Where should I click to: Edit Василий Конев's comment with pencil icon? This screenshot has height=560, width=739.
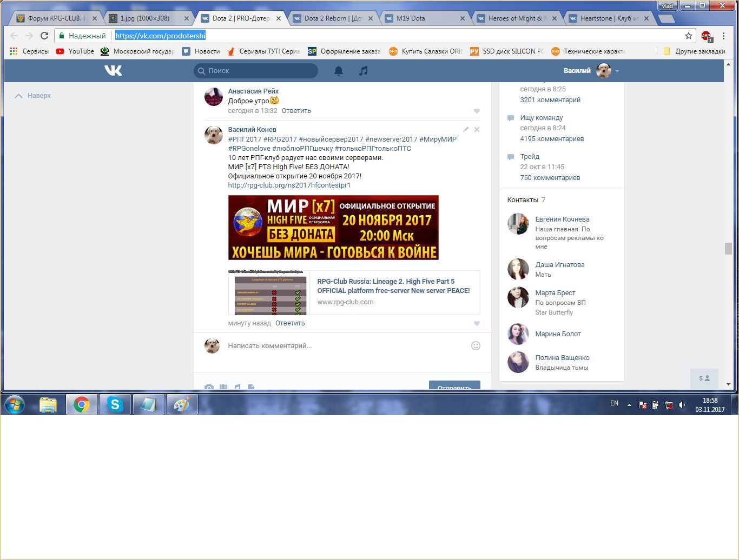(x=466, y=130)
